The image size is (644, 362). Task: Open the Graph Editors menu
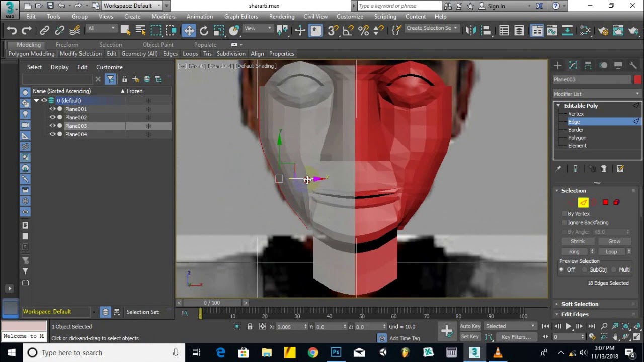tap(241, 17)
